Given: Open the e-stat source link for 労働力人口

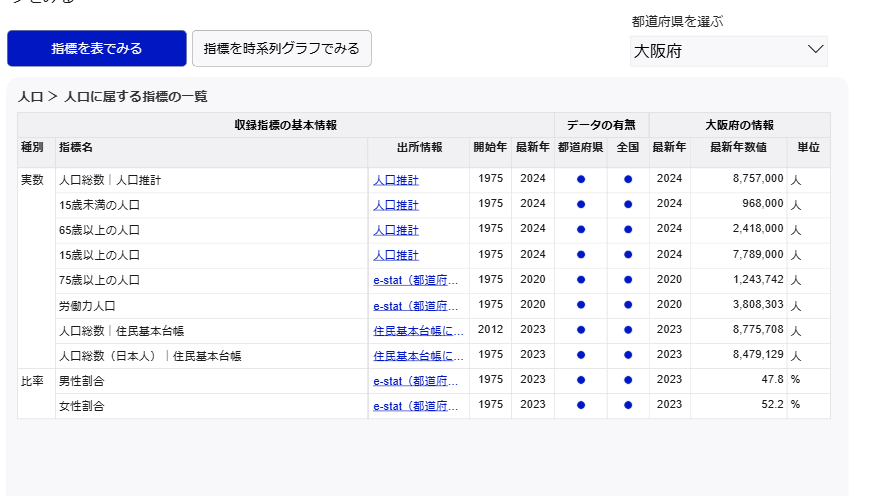Looking at the screenshot, I should [416, 306].
